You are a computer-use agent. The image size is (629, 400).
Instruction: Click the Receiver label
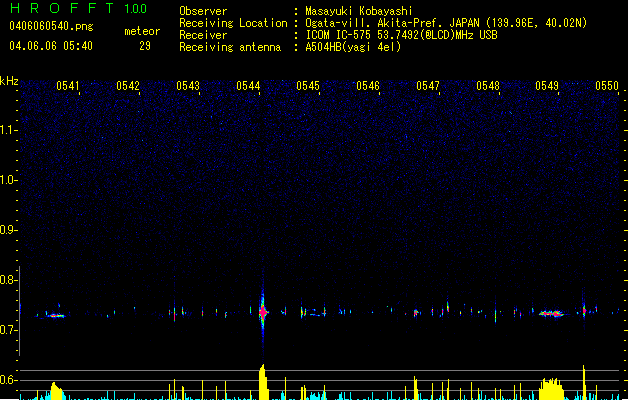click(203, 35)
